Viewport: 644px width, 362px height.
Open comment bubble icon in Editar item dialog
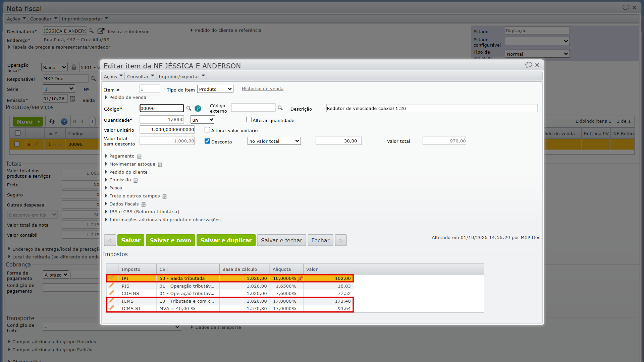(529, 65)
